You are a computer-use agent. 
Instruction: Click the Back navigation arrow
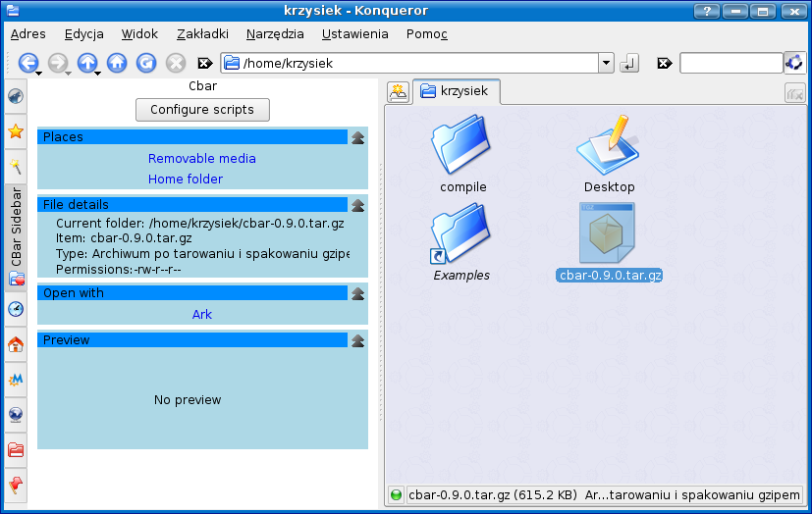27,63
